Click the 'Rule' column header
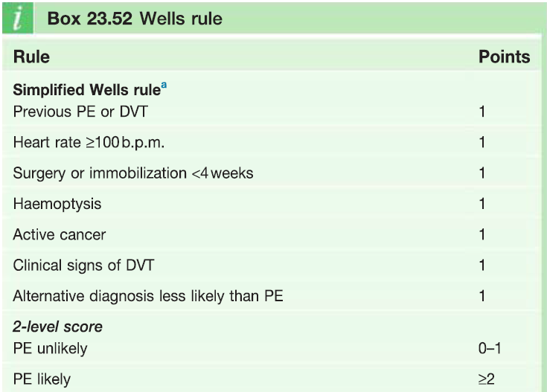 [31, 57]
